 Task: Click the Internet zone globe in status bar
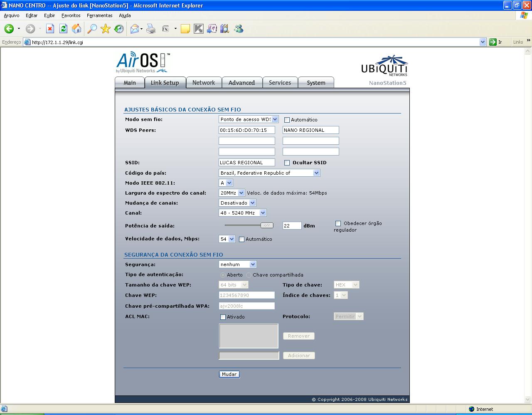click(x=471, y=409)
